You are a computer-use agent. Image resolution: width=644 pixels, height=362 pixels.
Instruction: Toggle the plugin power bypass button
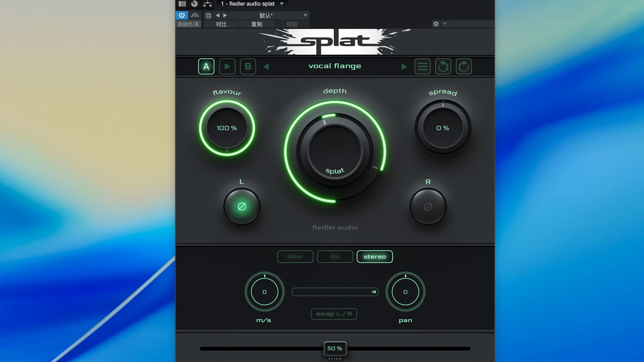[x=181, y=15]
